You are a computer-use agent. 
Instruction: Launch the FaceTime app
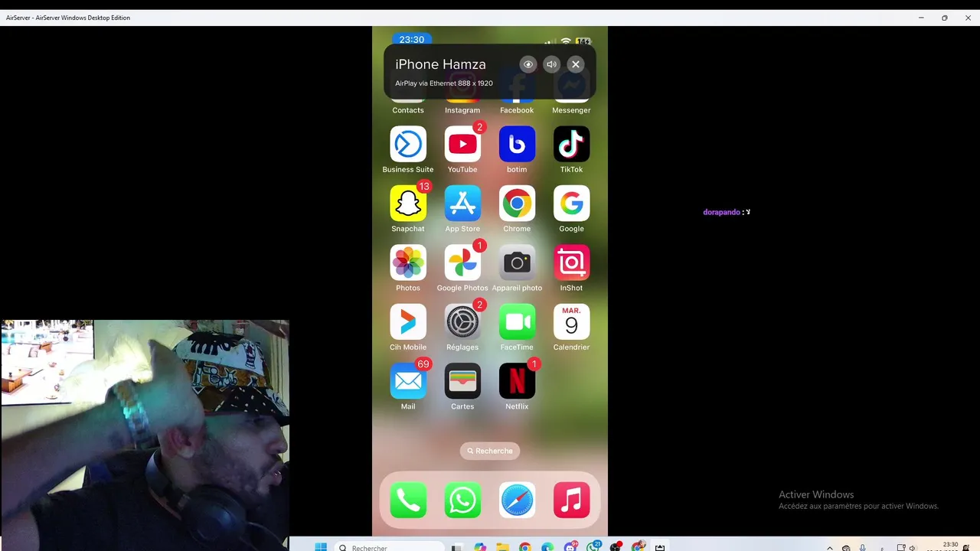[517, 322]
